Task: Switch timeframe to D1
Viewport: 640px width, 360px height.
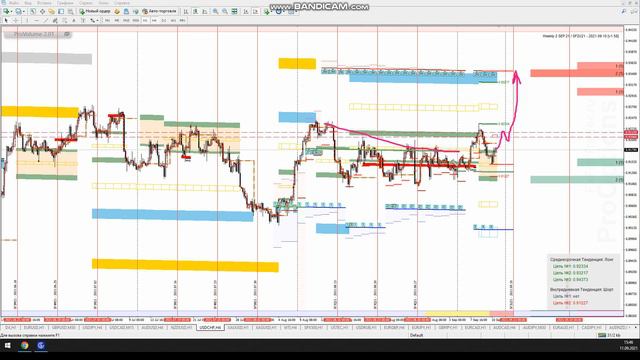Action: pyautogui.click(x=164, y=20)
